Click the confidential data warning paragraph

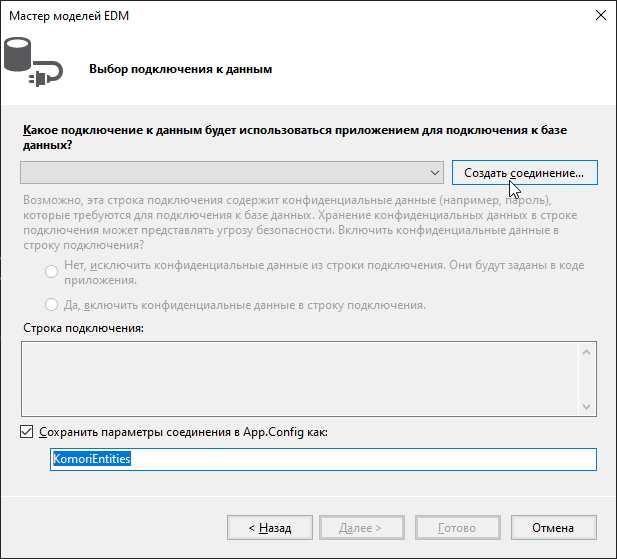pyautogui.click(x=300, y=222)
